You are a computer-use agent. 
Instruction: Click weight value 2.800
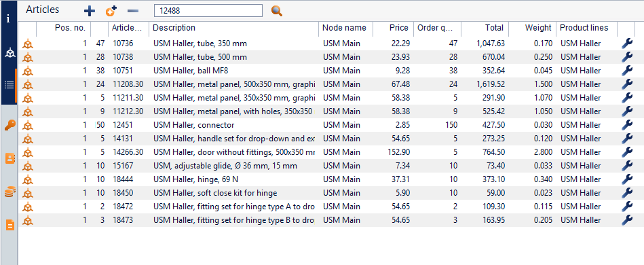point(543,152)
